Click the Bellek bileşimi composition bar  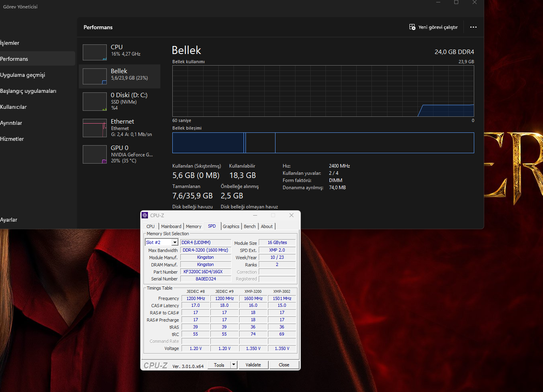[323, 143]
